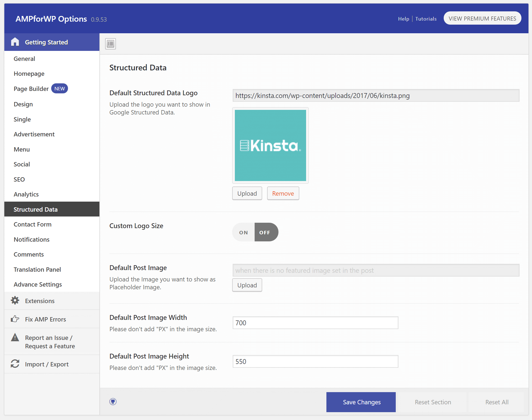
Task: Click the Import / Export refresh icon
Action: point(15,364)
